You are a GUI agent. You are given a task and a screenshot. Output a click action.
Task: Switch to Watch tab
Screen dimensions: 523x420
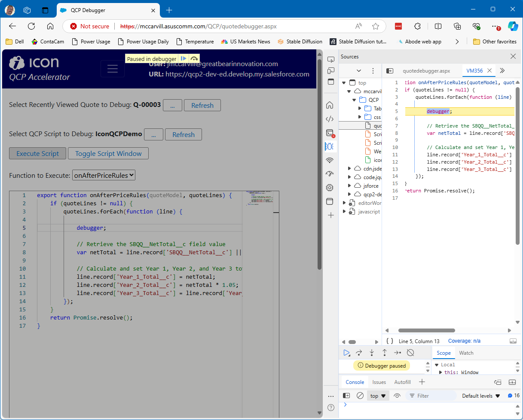(x=466, y=353)
